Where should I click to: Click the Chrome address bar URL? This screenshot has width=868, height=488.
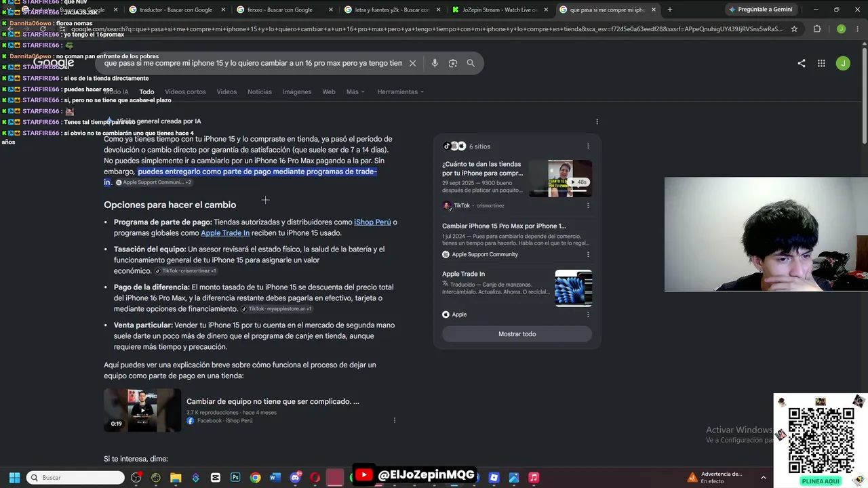click(x=427, y=29)
